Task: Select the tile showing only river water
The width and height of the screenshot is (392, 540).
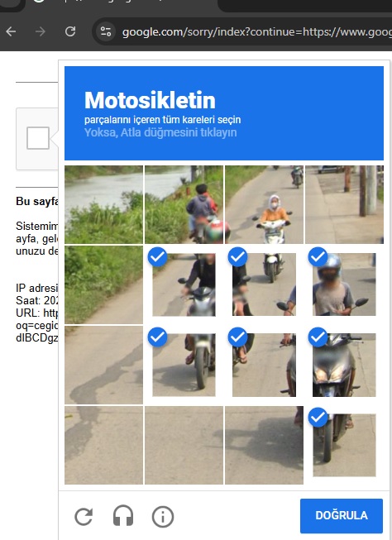Action: pyautogui.click(x=103, y=204)
